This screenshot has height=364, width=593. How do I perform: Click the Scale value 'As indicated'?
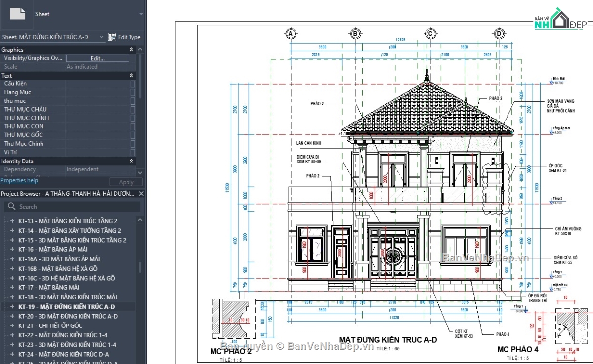pyautogui.click(x=82, y=67)
